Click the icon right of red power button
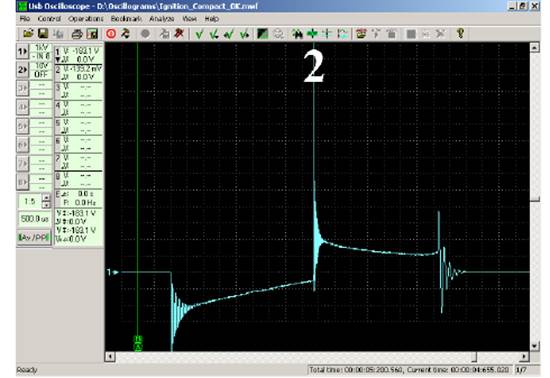This screenshot has height=378, width=550. click(x=125, y=34)
